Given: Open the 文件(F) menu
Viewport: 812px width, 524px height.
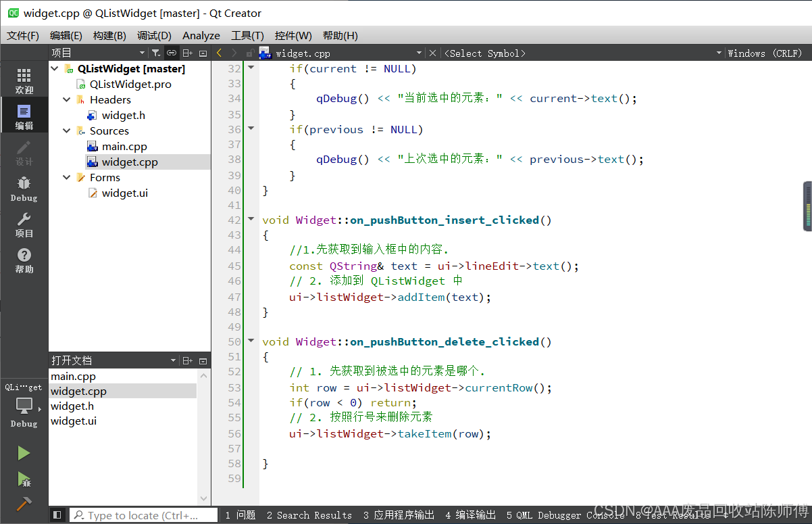Looking at the screenshot, I should pyautogui.click(x=23, y=35).
